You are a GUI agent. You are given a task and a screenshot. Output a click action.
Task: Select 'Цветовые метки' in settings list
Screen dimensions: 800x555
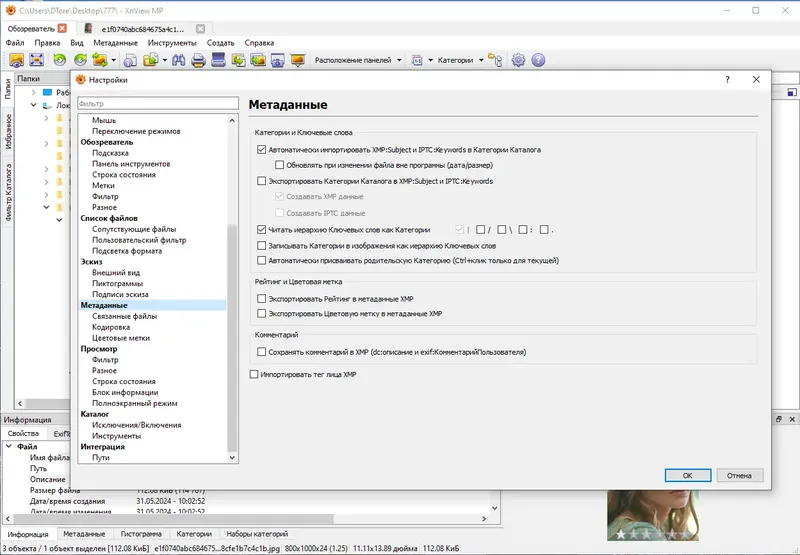121,338
